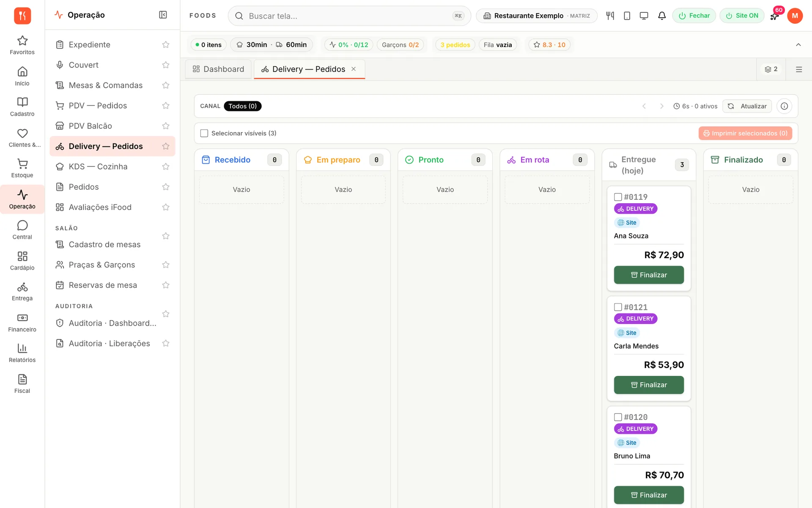Click the Atualizar refresh button

747,106
